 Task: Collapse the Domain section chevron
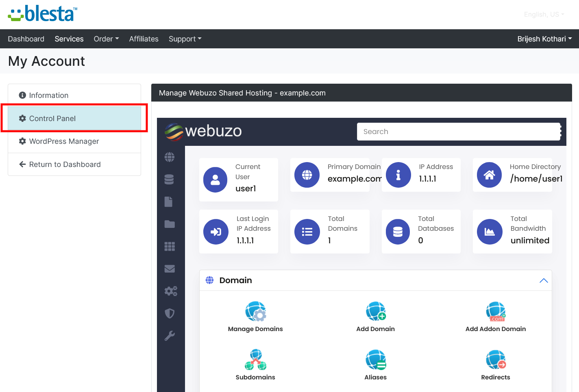543,281
